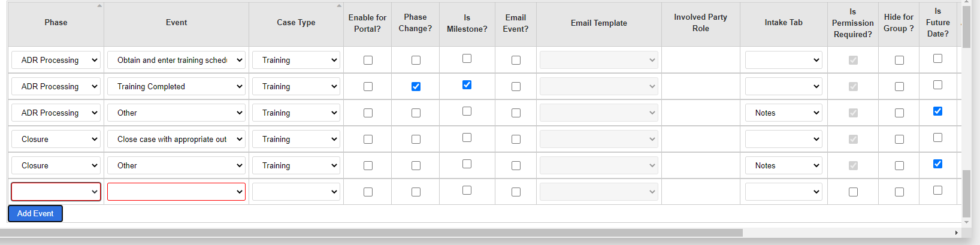Expand the Training Completed event dropdown

point(176,86)
